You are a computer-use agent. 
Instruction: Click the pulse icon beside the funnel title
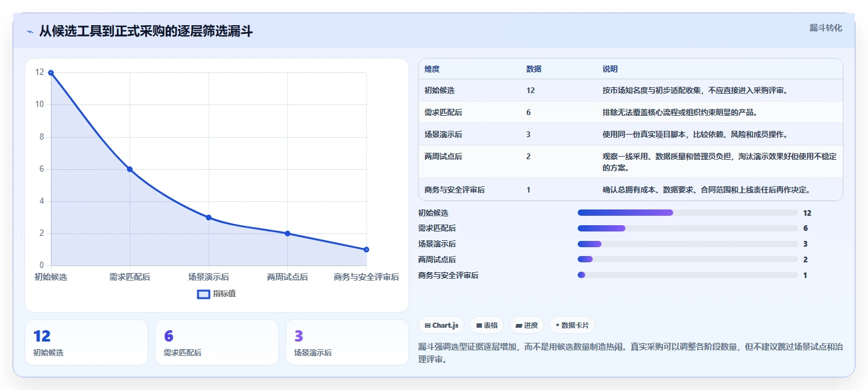tap(30, 31)
